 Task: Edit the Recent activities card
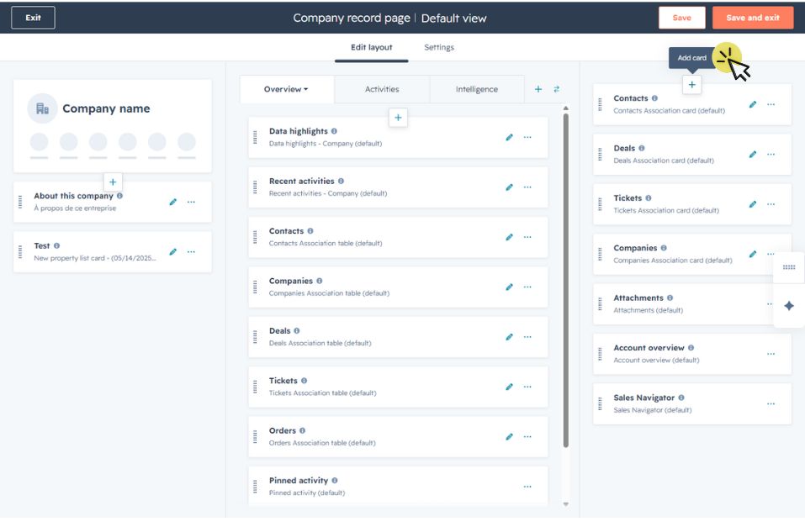(509, 187)
